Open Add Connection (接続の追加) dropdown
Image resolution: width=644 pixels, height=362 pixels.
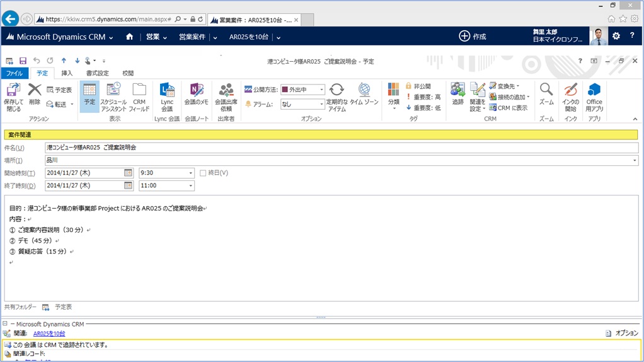point(509,97)
